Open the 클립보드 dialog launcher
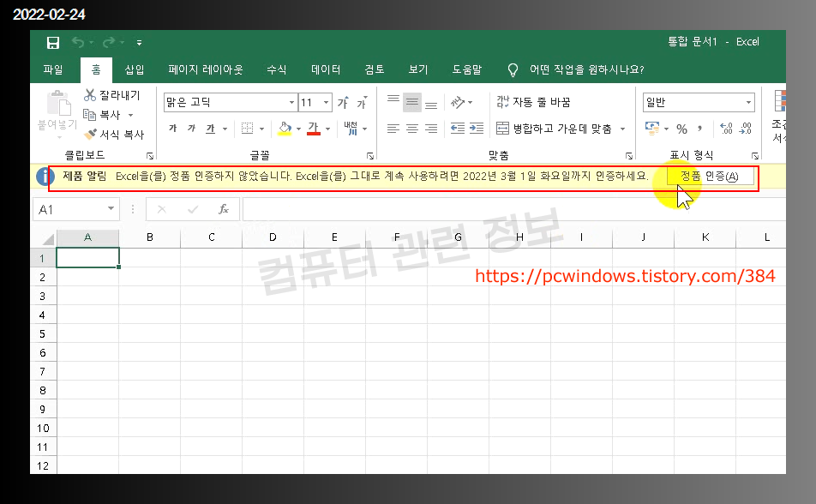The height and width of the screenshot is (504, 816). [150, 156]
